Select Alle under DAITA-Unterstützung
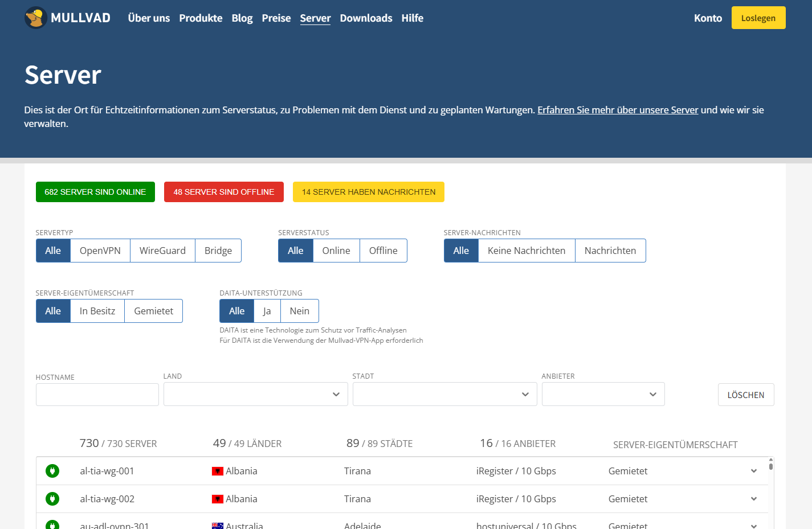Viewport: 812px width, 529px height. [237, 311]
